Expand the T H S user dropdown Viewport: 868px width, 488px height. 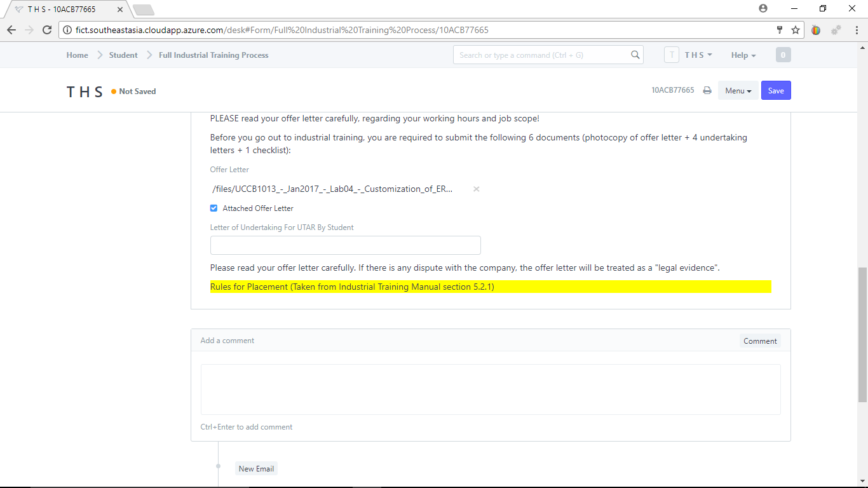click(x=698, y=55)
